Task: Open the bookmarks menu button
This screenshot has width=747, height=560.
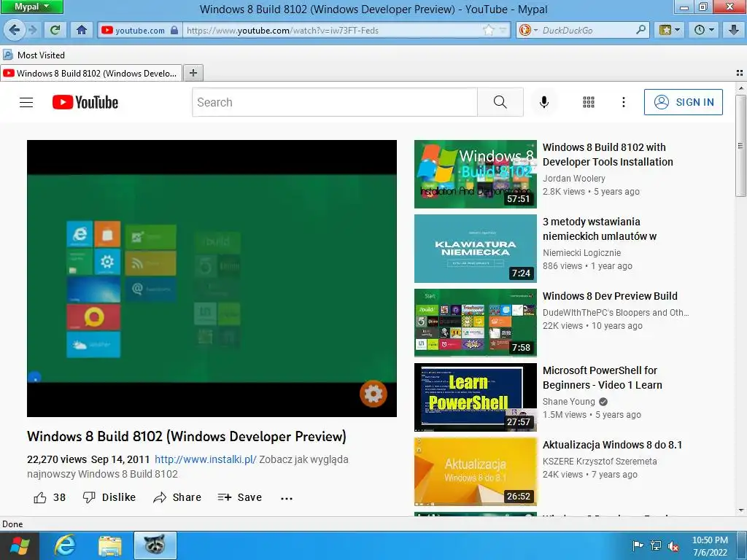Action: point(670,31)
